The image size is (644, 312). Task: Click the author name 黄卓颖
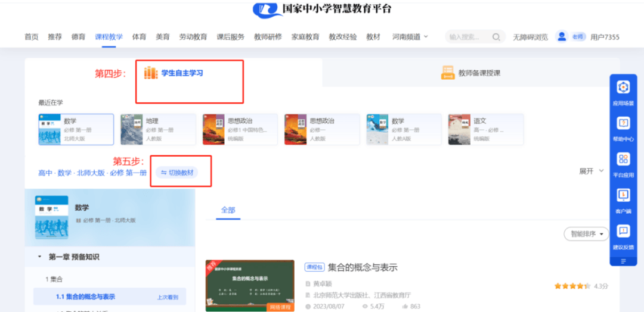(x=323, y=283)
